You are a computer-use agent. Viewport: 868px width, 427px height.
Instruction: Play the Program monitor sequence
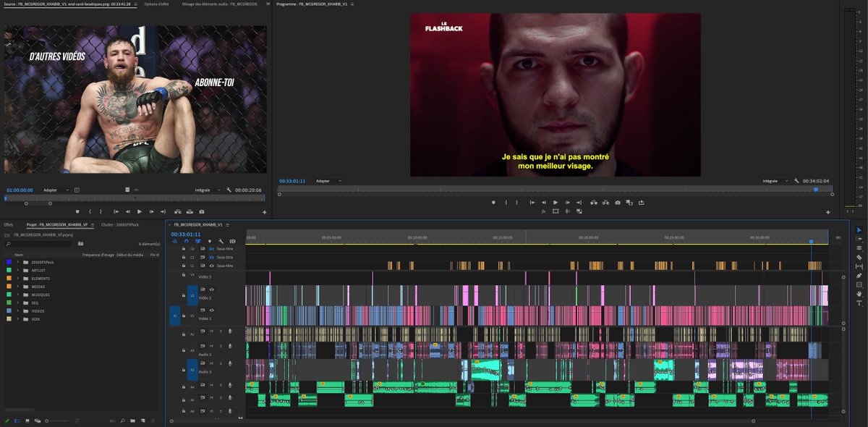pyautogui.click(x=556, y=203)
